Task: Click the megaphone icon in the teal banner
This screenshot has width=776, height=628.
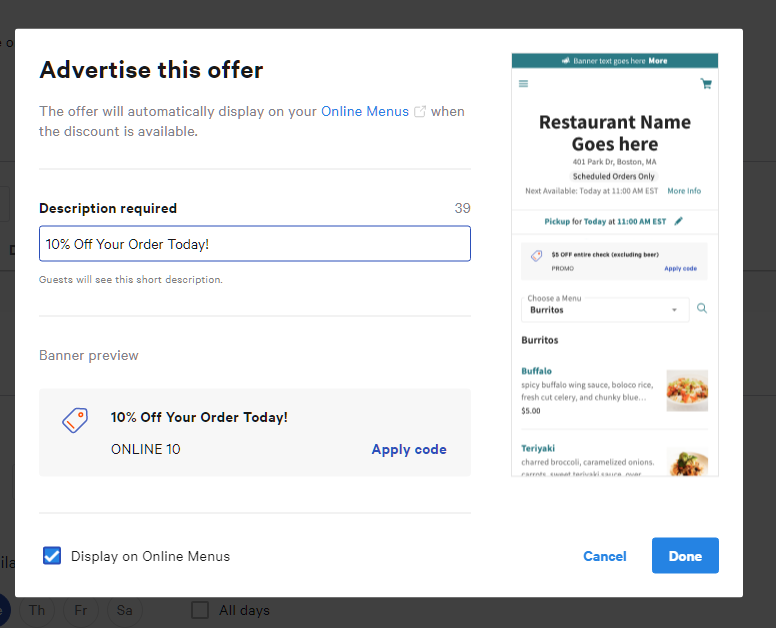Action: [565, 60]
